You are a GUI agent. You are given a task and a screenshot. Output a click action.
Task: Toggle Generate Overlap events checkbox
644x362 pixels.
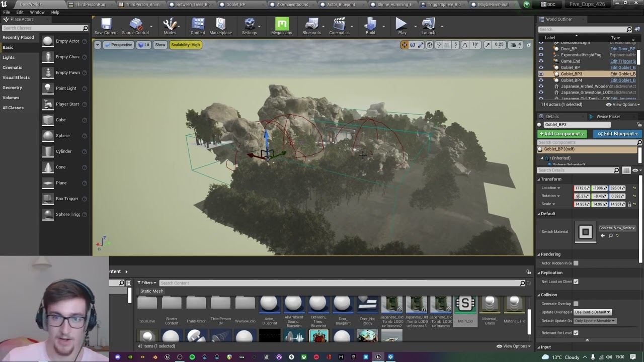[x=576, y=304]
